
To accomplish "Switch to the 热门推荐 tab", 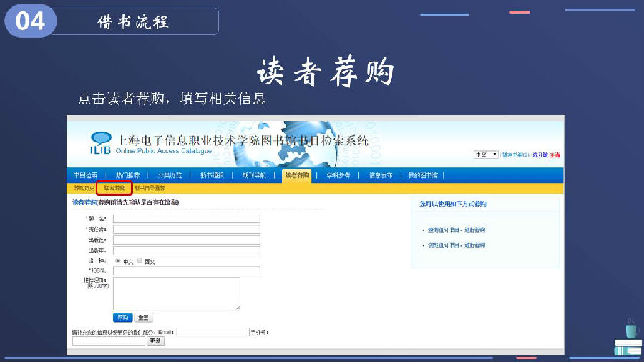I will click(x=128, y=175).
